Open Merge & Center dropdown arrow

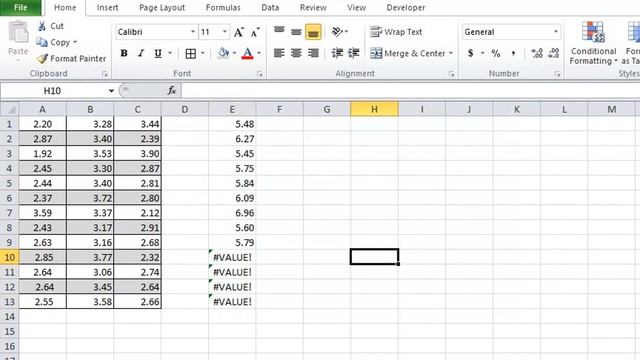coord(451,53)
